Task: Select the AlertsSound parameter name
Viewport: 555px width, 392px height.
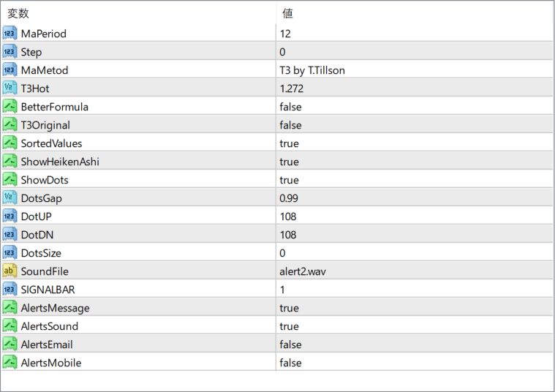Action: tap(49, 326)
